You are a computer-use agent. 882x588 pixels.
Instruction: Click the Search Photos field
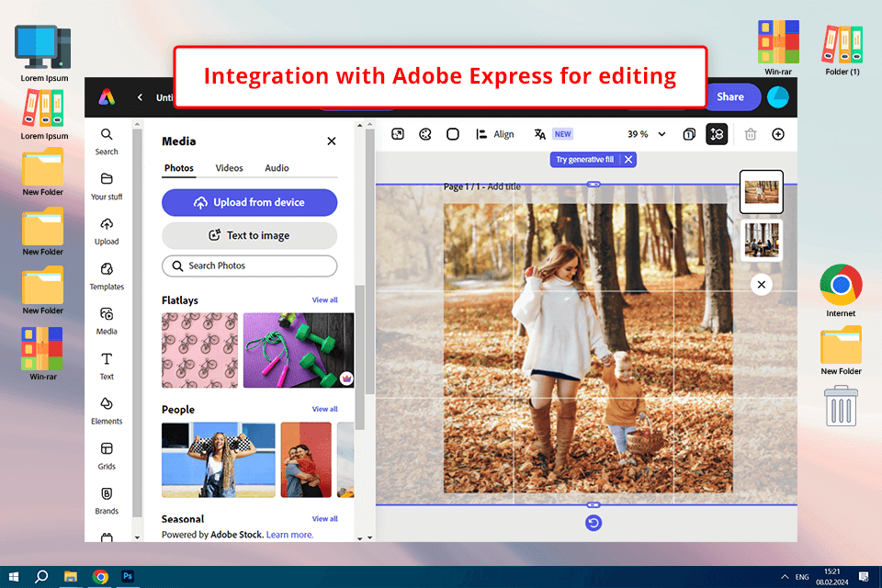[250, 266]
